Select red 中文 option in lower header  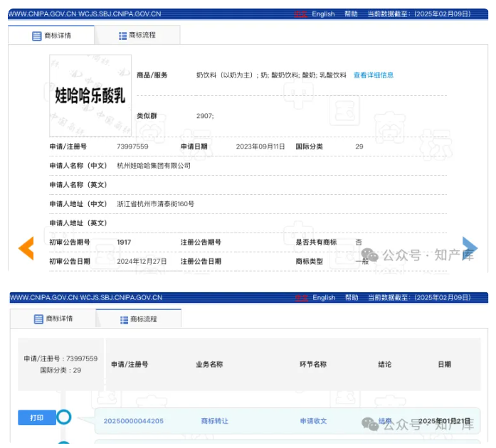click(x=302, y=298)
